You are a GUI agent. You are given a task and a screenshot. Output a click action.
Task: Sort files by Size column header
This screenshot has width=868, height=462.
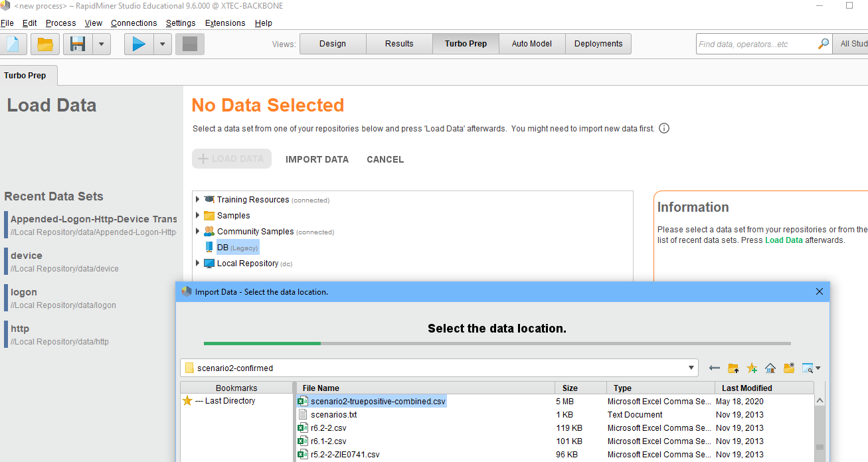pyautogui.click(x=581, y=388)
